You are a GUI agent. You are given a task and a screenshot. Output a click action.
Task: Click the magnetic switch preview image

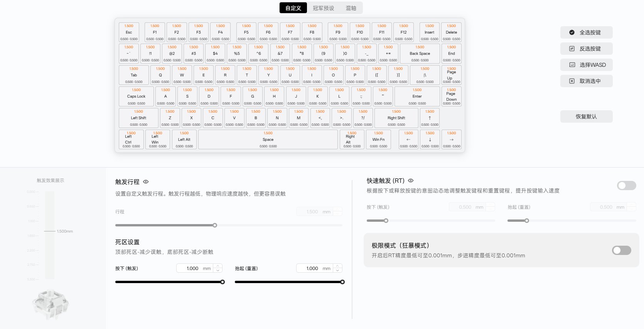pyautogui.click(x=51, y=304)
